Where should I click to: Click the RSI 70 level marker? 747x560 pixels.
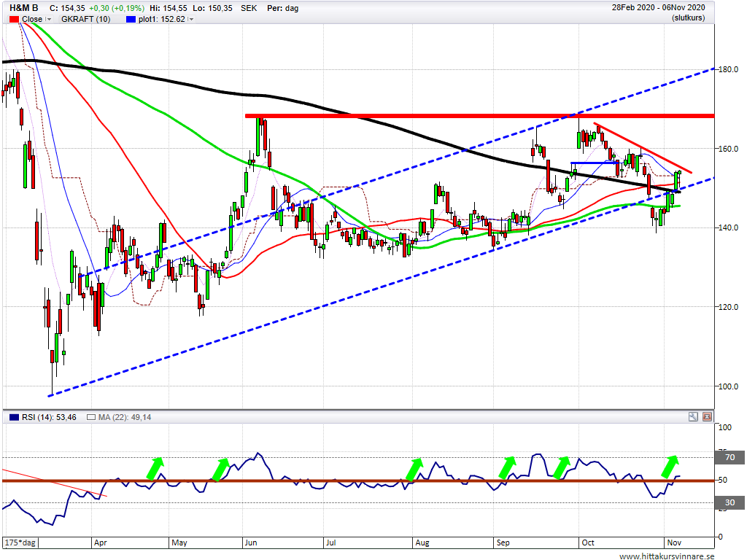(729, 457)
